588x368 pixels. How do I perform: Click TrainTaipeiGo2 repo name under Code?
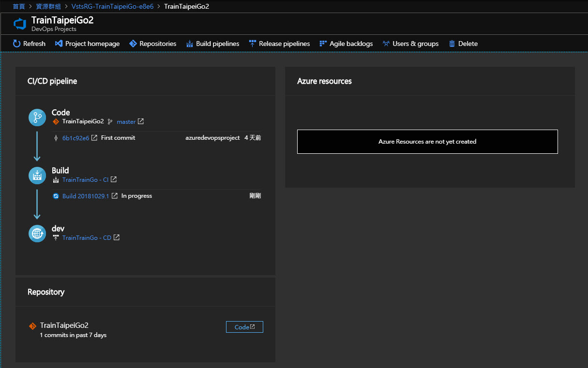[x=83, y=121]
